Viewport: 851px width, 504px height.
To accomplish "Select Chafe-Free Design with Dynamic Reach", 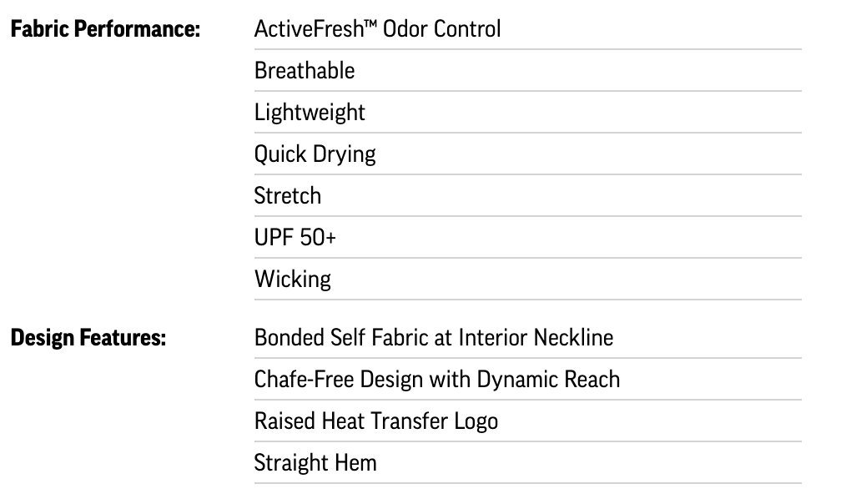I will 436,380.
